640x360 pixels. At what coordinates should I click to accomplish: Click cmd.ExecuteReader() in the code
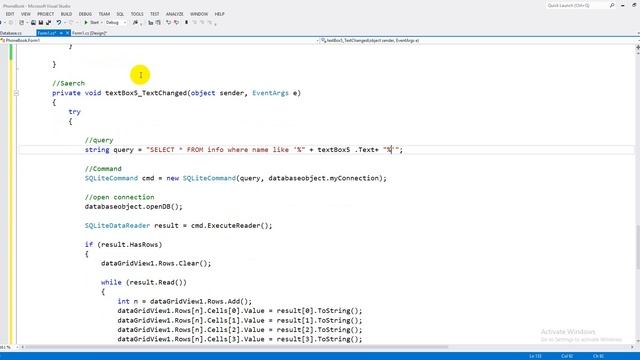click(x=230, y=226)
